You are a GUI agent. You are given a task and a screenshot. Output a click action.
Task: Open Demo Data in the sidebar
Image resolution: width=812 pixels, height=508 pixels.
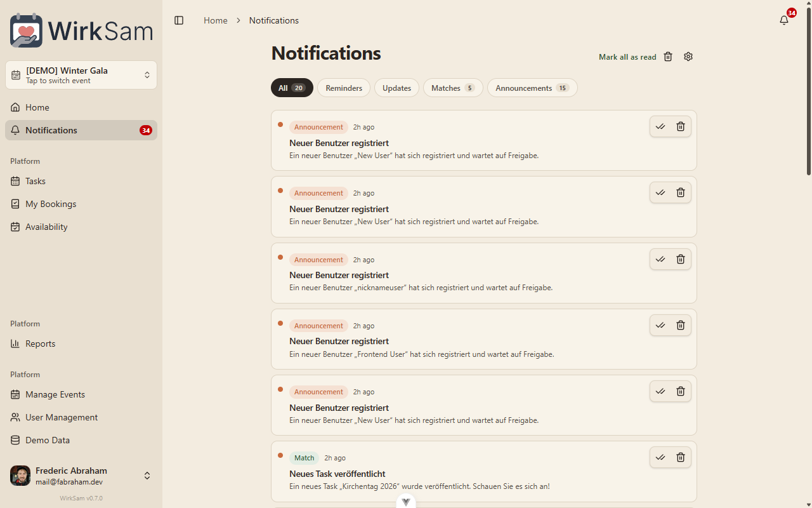pos(81,440)
